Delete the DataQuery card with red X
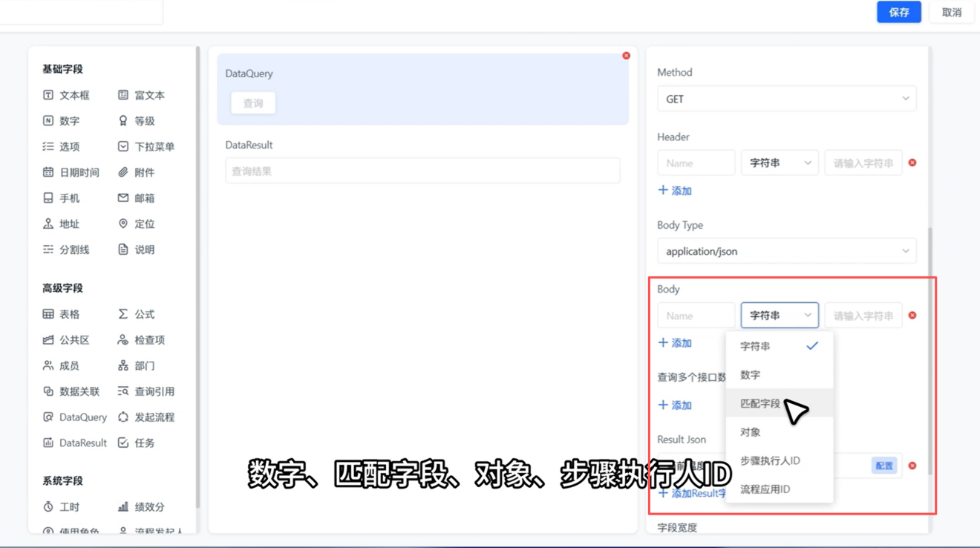 coord(627,56)
